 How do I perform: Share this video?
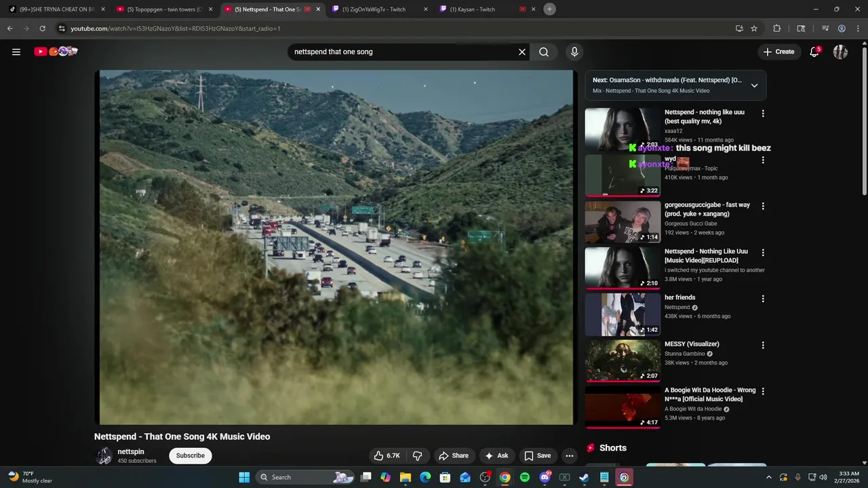point(454,455)
